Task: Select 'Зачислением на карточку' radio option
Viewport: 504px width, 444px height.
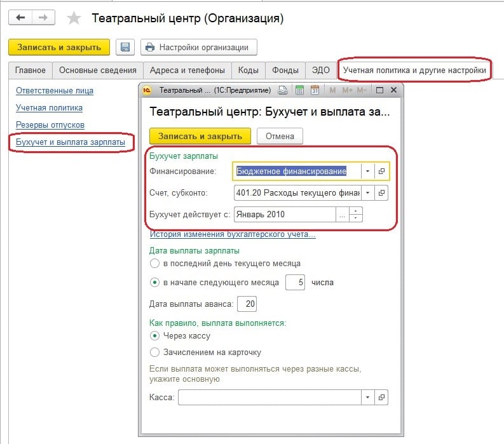Action: click(154, 352)
